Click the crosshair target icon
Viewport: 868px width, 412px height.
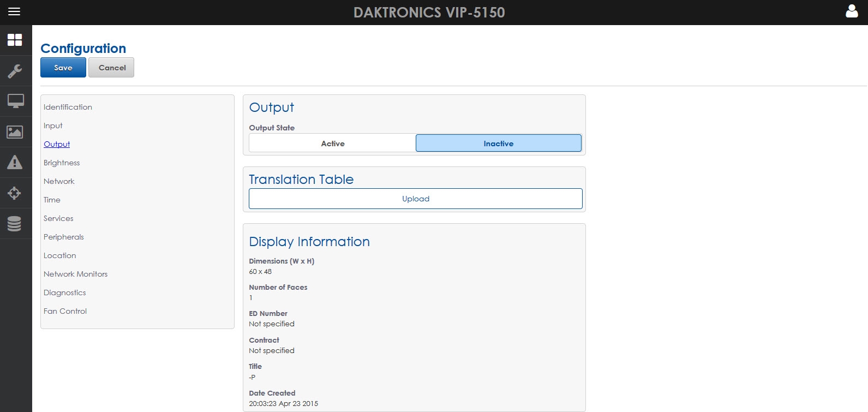15,193
